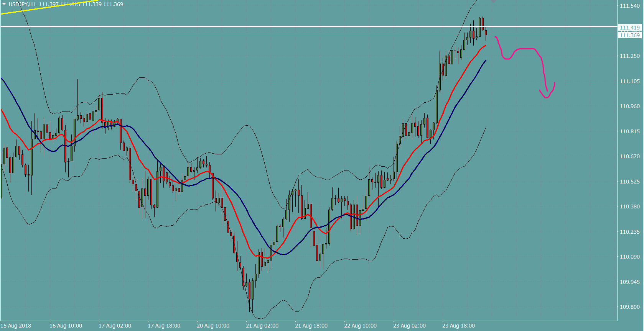Viewport: 644px width, 331px height.
Task: Click the last red candle near 111.369
Action: (x=486, y=33)
